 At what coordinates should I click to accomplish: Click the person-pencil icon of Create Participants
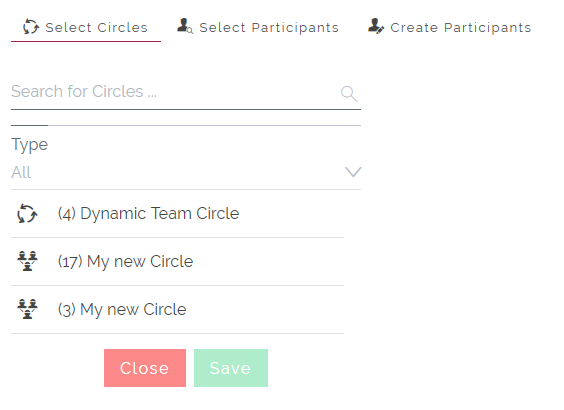pos(376,26)
